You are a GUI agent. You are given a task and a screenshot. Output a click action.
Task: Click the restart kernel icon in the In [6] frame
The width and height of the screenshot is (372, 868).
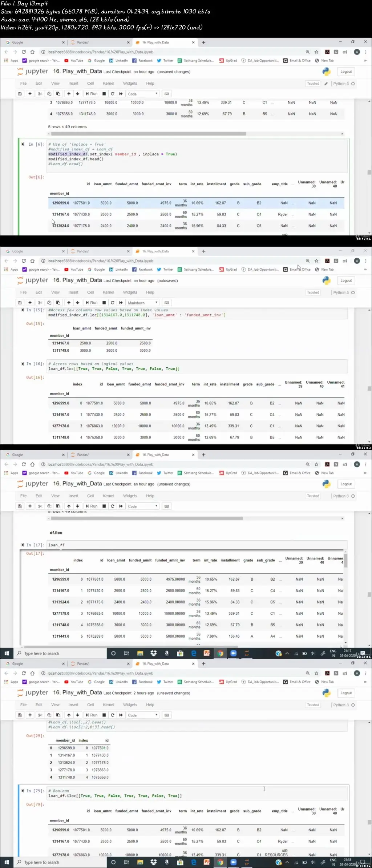tap(113, 94)
